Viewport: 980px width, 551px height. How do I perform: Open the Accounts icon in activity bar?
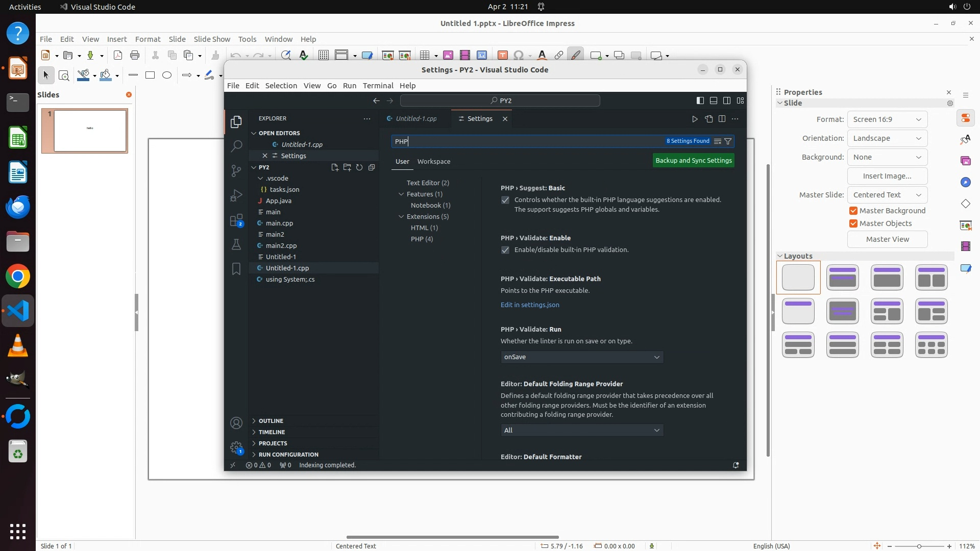(x=236, y=423)
